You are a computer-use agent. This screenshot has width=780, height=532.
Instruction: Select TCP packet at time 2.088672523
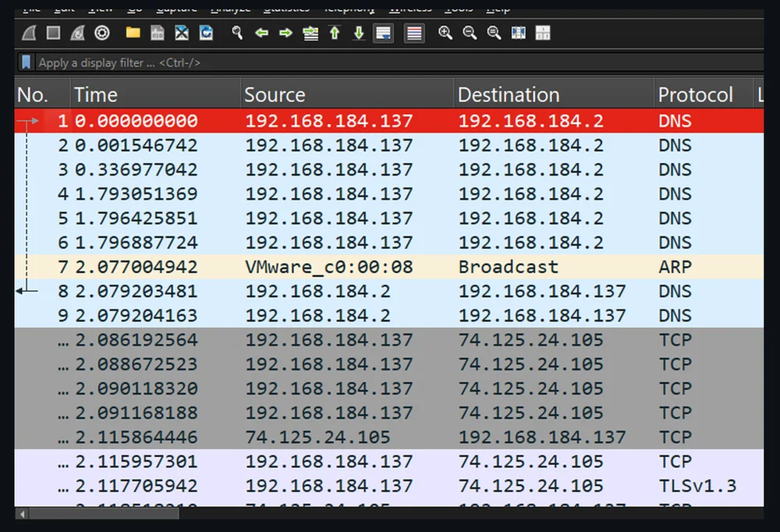pyautogui.click(x=389, y=365)
